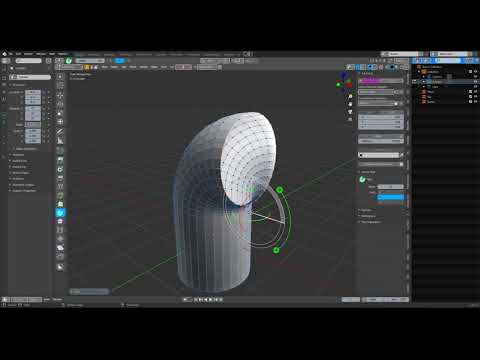Open the File menu

coord(11,54)
